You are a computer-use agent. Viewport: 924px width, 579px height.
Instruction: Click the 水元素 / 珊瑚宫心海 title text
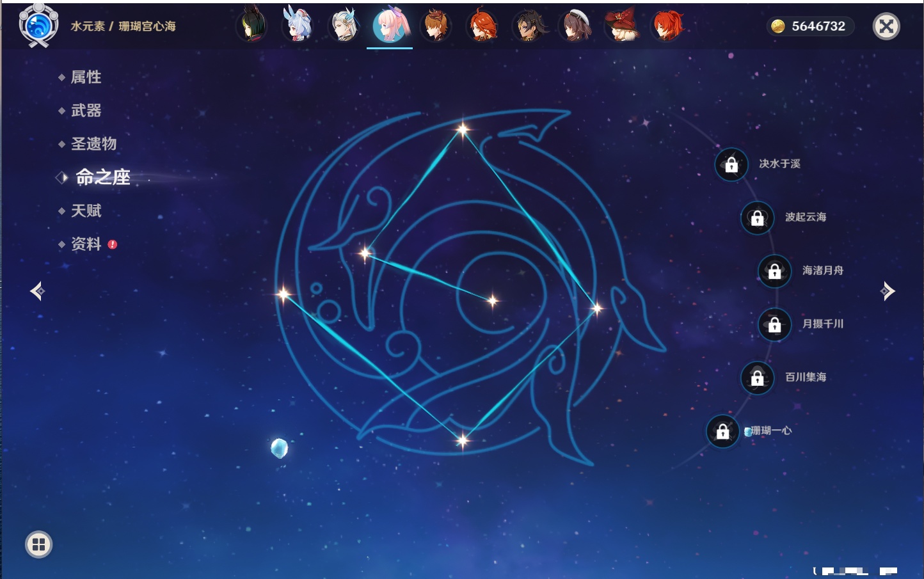point(123,26)
